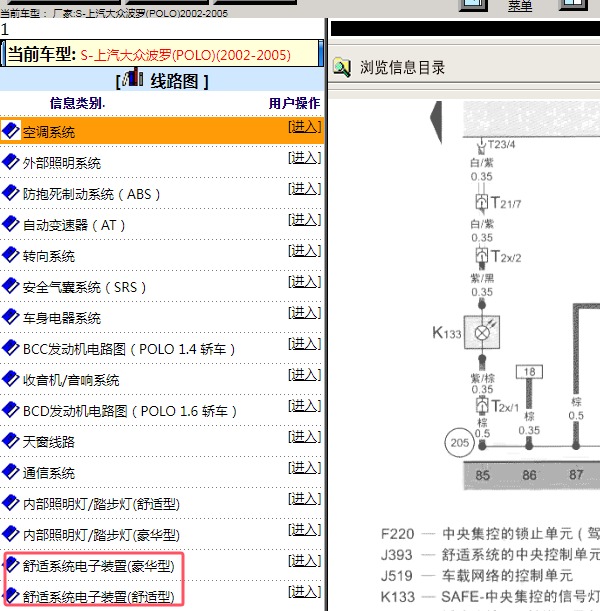600x611 pixels.
Task: Click the blue diamond icon beside 空调系统
Action: pos(11,131)
